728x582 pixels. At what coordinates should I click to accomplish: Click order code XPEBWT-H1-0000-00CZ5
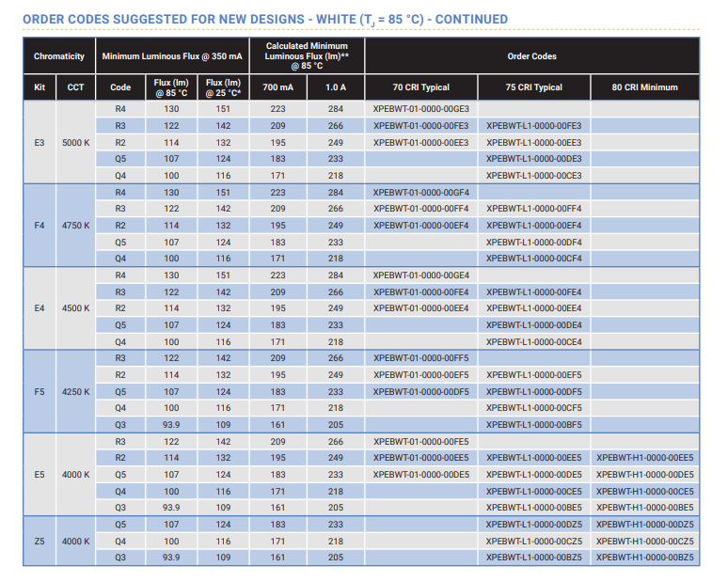(x=645, y=542)
